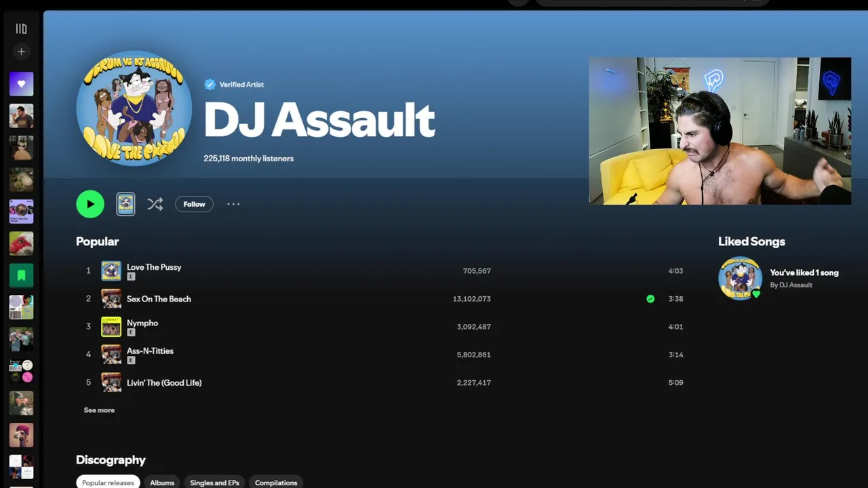
Task: Click By DJ Assault under liked songs
Action: tap(791, 285)
